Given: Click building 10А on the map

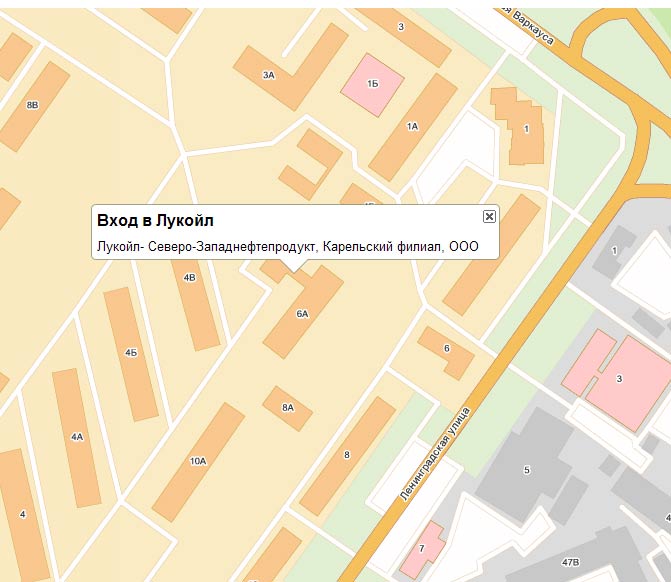Looking at the screenshot, I should point(198,460).
